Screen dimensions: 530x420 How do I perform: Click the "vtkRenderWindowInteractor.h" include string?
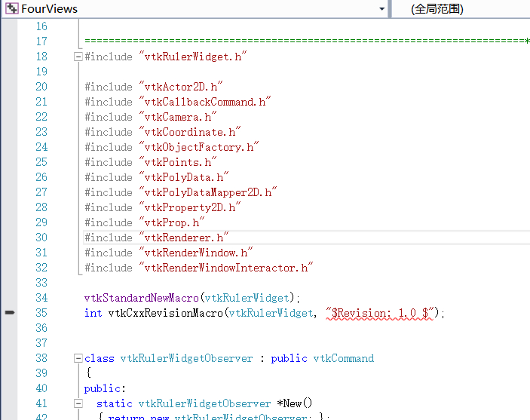click(x=225, y=268)
